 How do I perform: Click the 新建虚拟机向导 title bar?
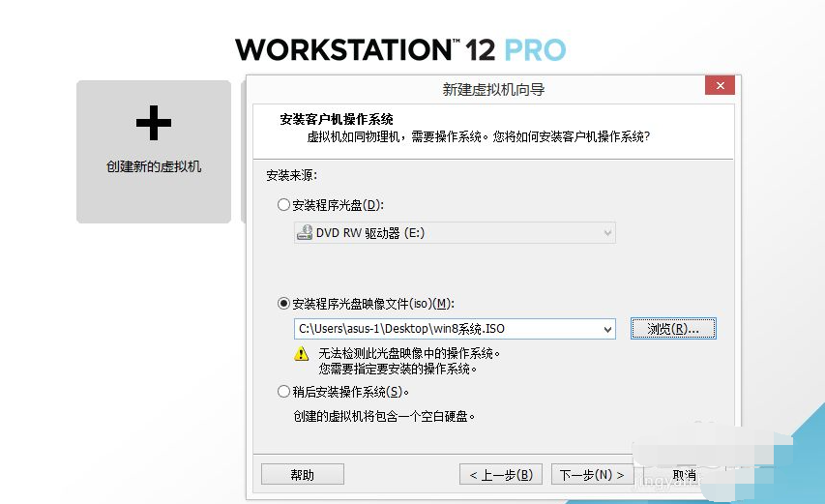coord(492,89)
